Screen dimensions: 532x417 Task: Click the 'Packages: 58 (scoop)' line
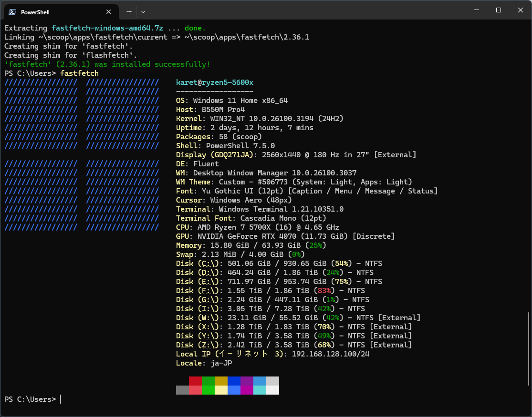pos(219,137)
